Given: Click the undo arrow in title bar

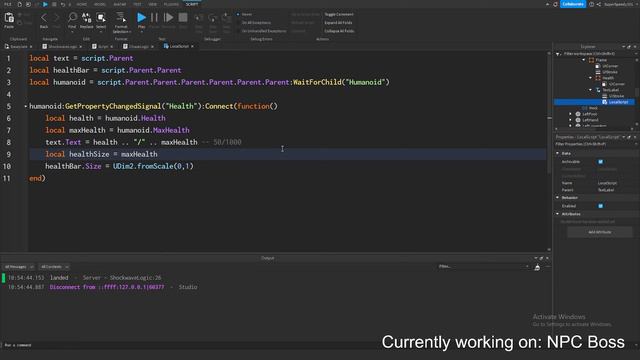Looking at the screenshot, I should point(62,4).
